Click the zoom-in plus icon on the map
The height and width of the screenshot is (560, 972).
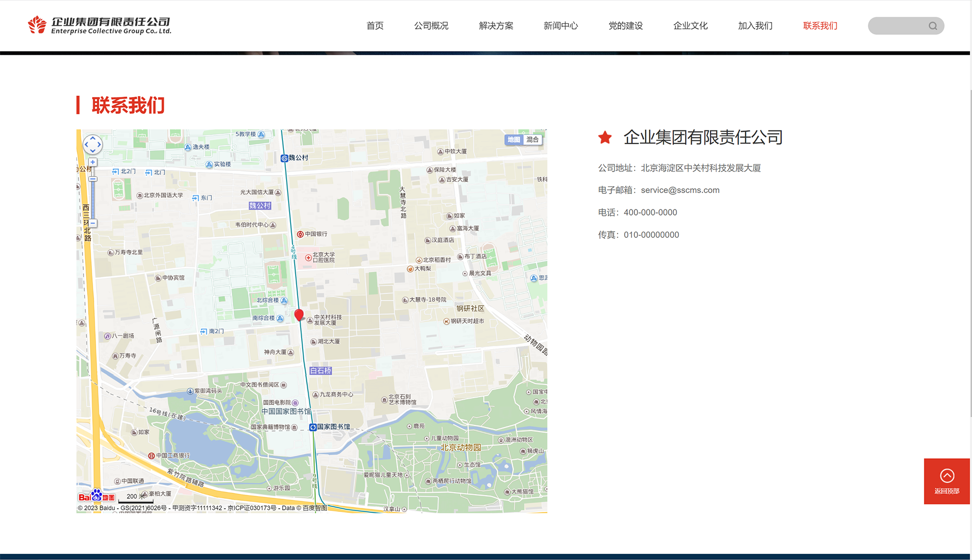[x=93, y=162]
